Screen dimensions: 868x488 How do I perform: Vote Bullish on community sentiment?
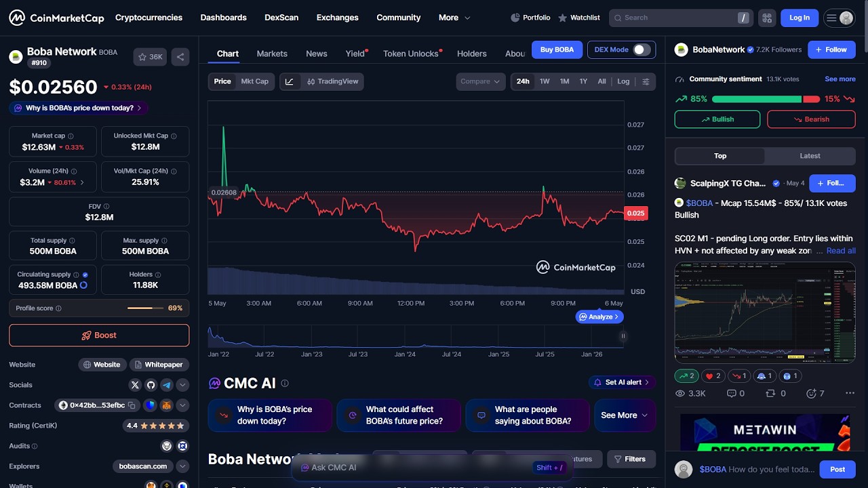(717, 119)
